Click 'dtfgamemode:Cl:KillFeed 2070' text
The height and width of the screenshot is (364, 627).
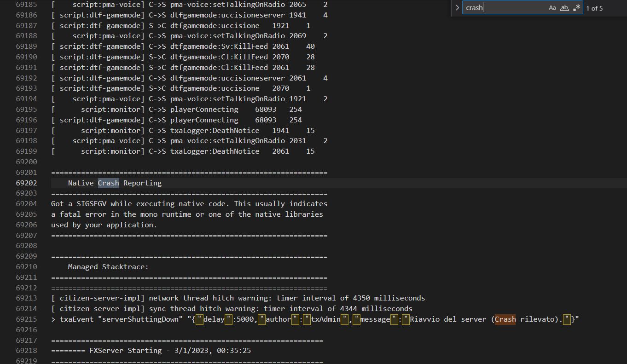(x=230, y=57)
